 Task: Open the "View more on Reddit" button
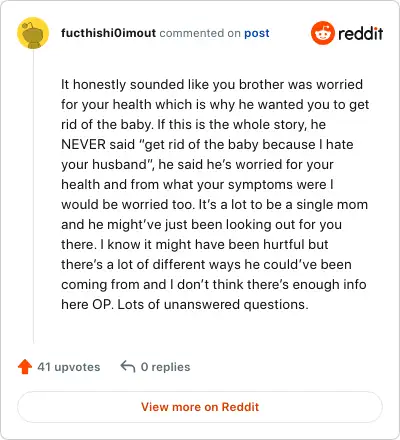[x=200, y=407]
